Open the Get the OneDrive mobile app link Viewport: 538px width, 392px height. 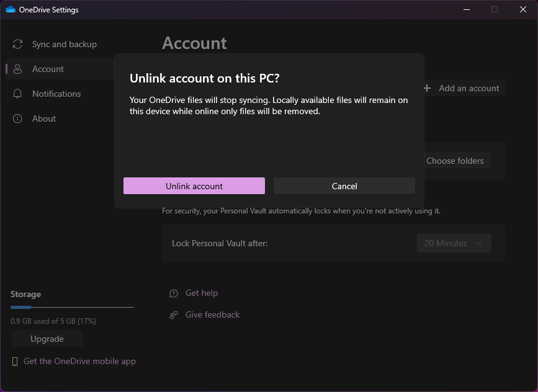[x=79, y=362]
